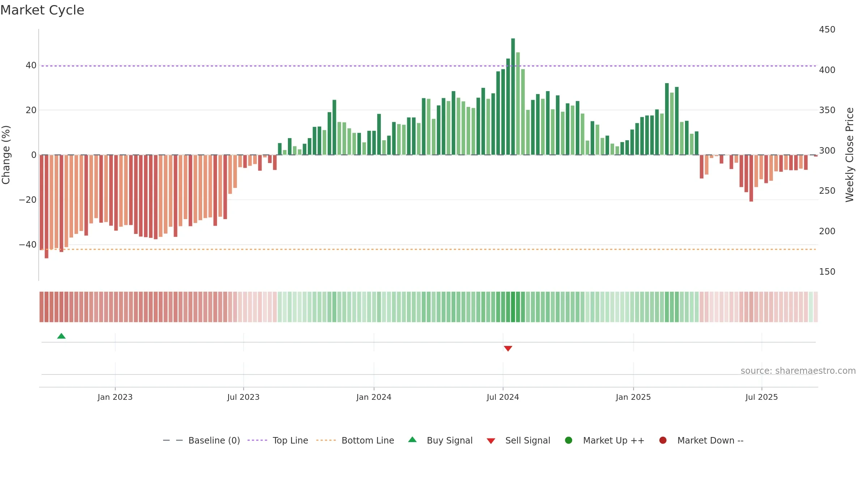Toggle Sell Signal legend entry
Screen dimensions: 868x488
[x=518, y=440]
